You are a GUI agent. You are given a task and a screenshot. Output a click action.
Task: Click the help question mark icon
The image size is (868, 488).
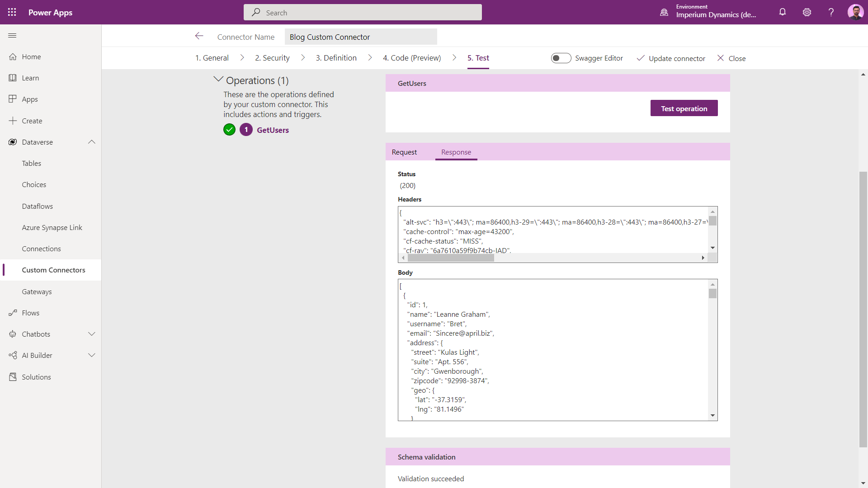coord(831,12)
